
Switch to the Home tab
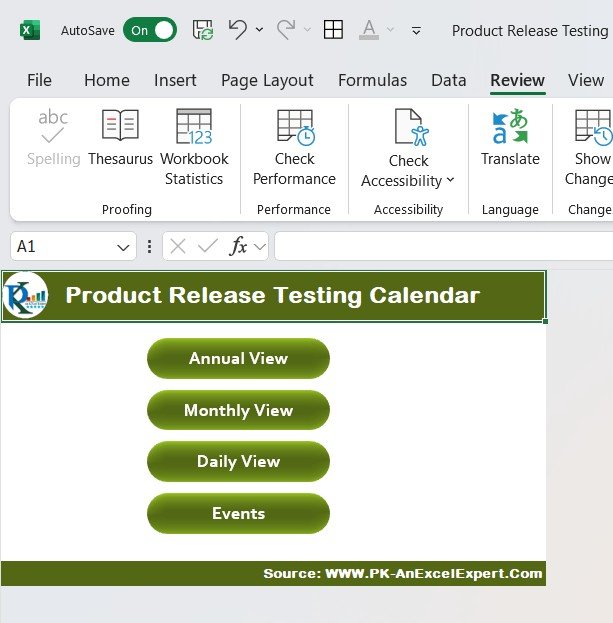tap(107, 80)
